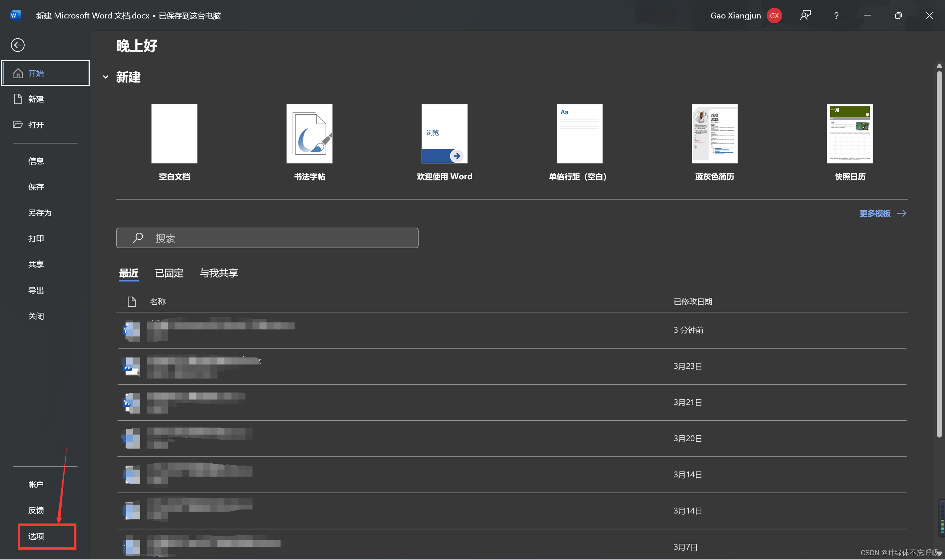Select 打开 in the left sidebar
The image size is (945, 560).
(36, 125)
